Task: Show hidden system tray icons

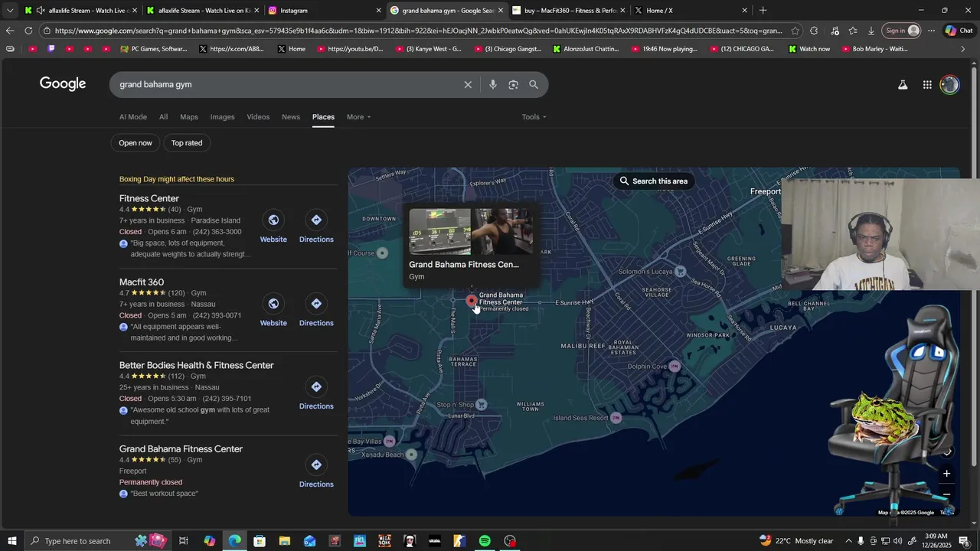Action: (x=848, y=541)
